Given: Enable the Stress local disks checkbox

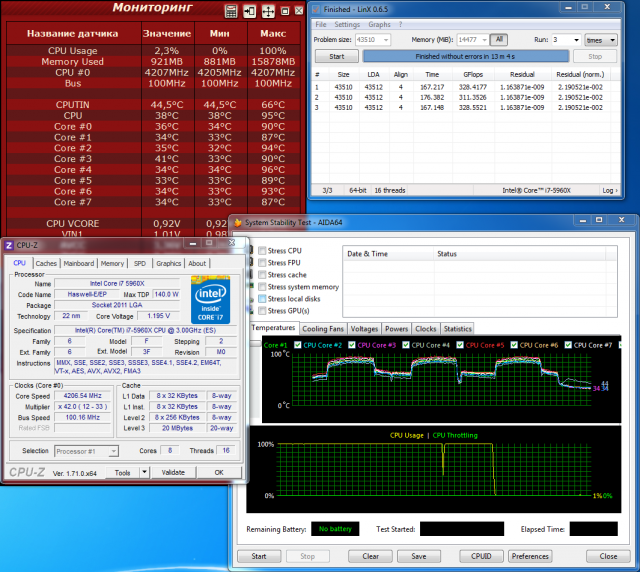Looking at the screenshot, I should 262,299.
